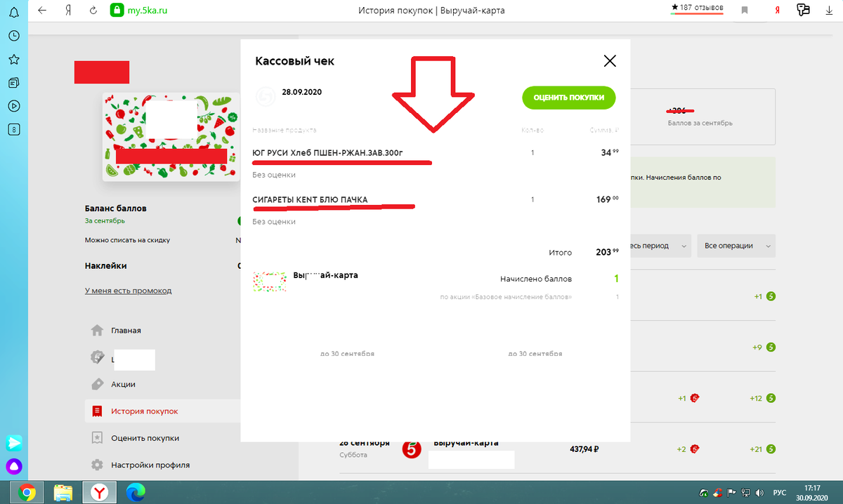Open Настройки профиля menu item
Image resolution: width=843 pixels, height=504 pixels.
coord(150,465)
